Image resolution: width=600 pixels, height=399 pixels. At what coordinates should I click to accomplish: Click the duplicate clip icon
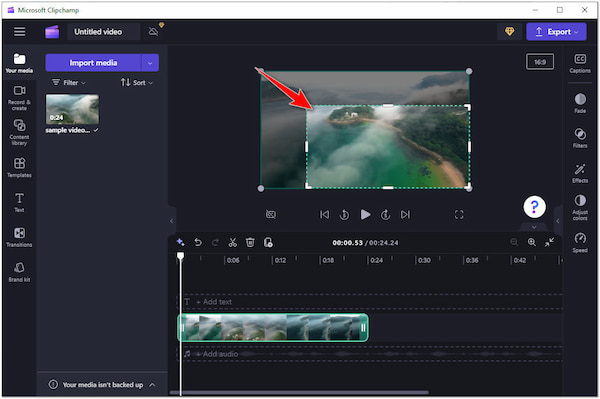tap(268, 242)
